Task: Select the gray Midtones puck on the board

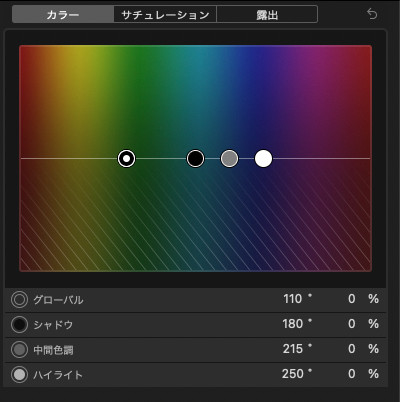Action: pos(229,158)
